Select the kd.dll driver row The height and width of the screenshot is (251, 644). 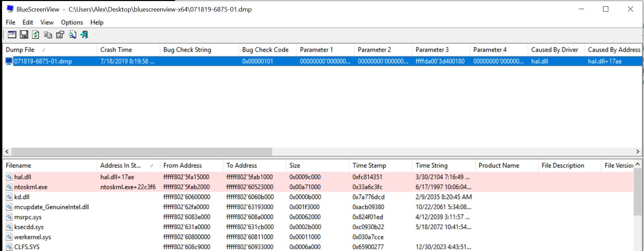click(318, 197)
